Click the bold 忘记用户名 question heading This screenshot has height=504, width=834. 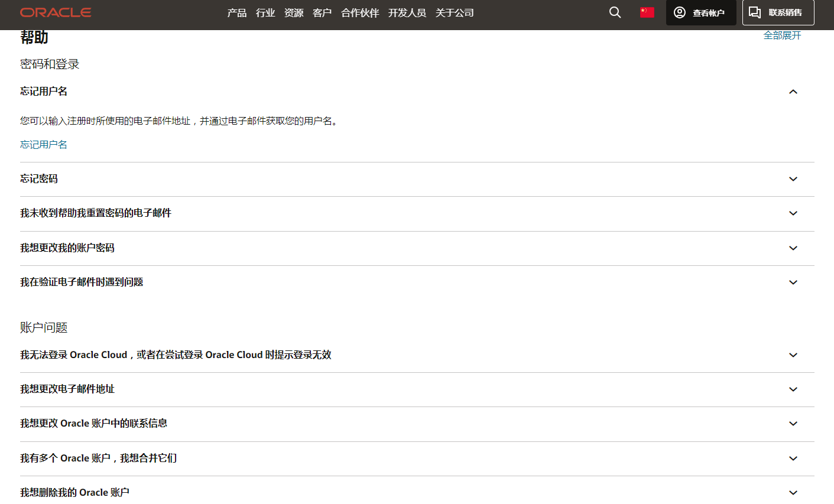(x=44, y=91)
